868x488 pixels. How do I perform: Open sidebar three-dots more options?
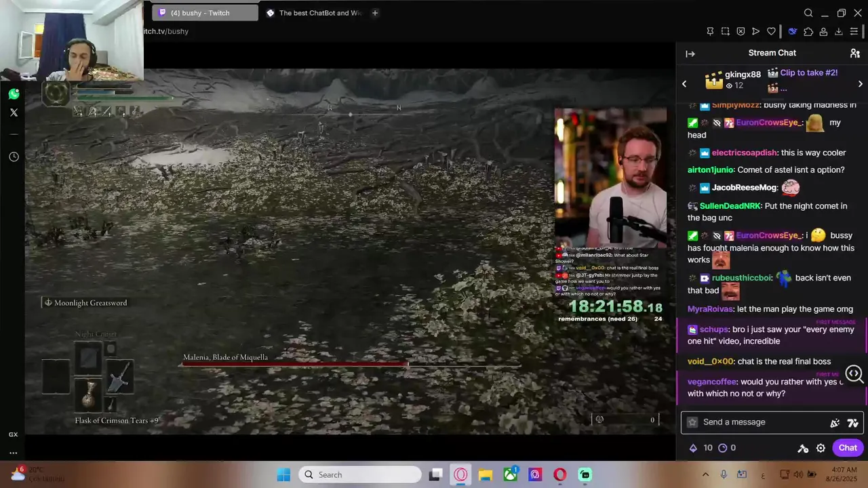pos(13,453)
